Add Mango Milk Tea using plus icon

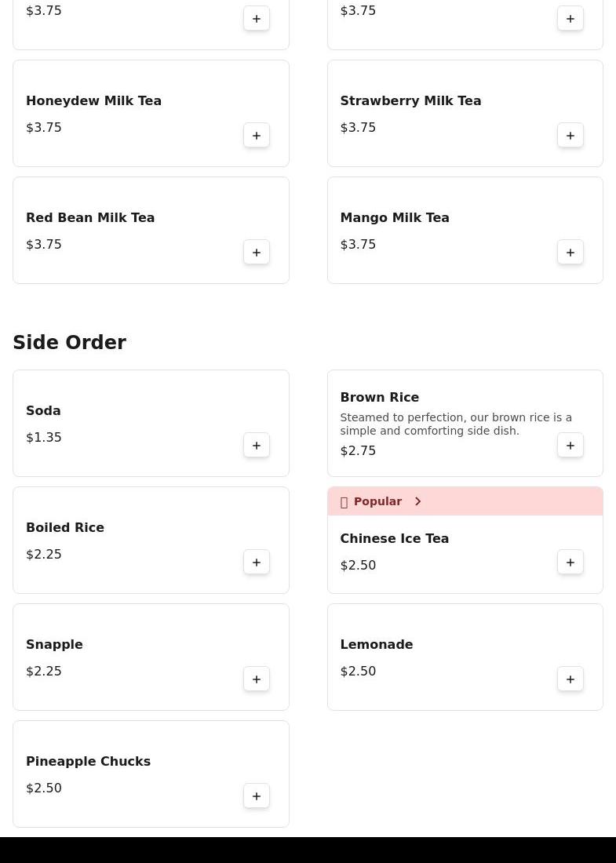(570, 253)
